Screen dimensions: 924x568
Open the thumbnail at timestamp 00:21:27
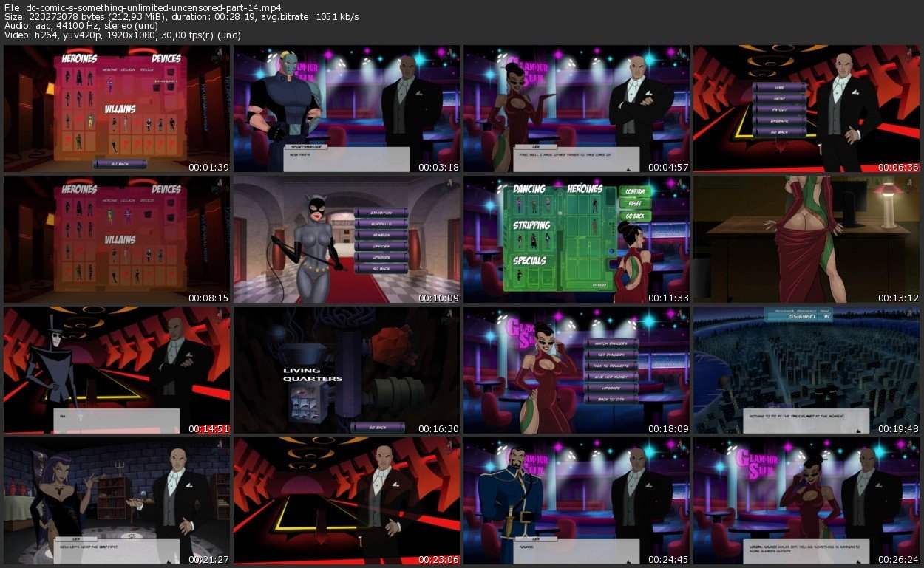point(117,501)
